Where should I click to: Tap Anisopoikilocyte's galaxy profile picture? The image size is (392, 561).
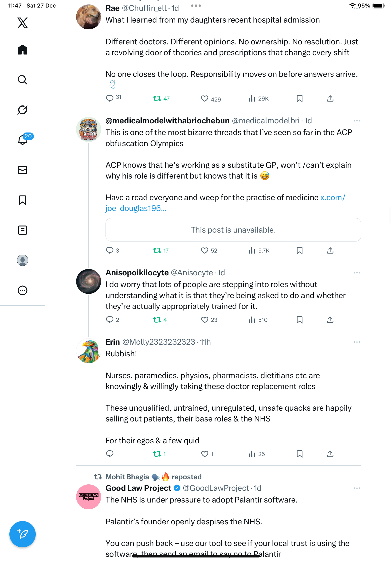point(88,281)
